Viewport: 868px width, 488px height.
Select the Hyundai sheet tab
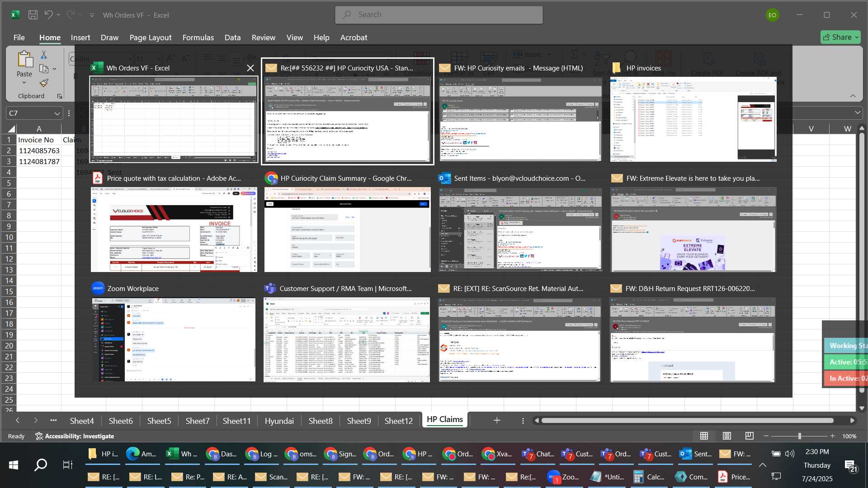279,421
